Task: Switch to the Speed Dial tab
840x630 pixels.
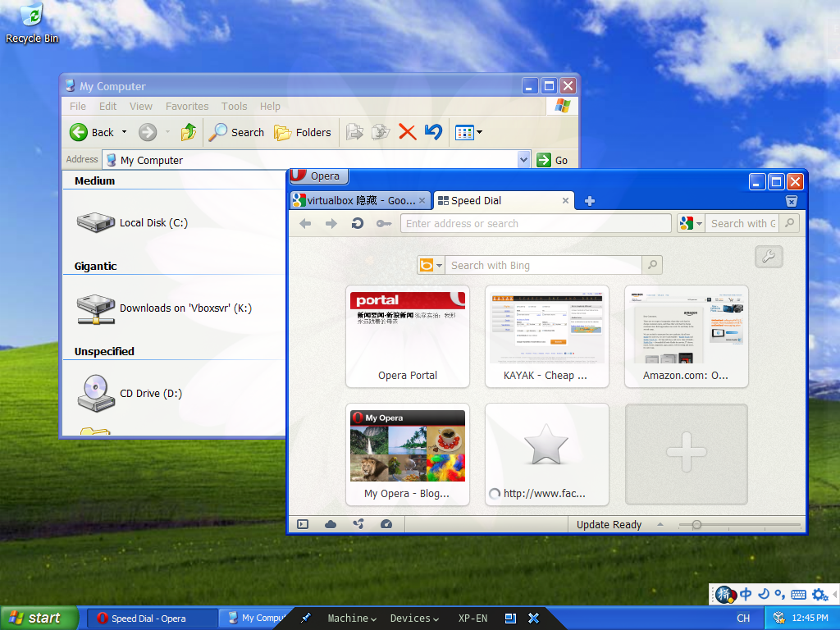Action: 504,200
